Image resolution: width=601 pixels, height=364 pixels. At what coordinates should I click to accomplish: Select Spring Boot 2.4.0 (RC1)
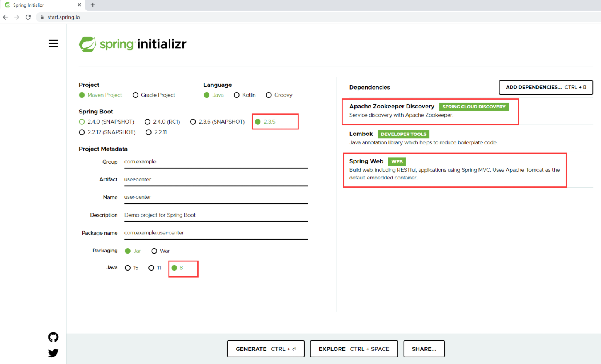(162, 122)
